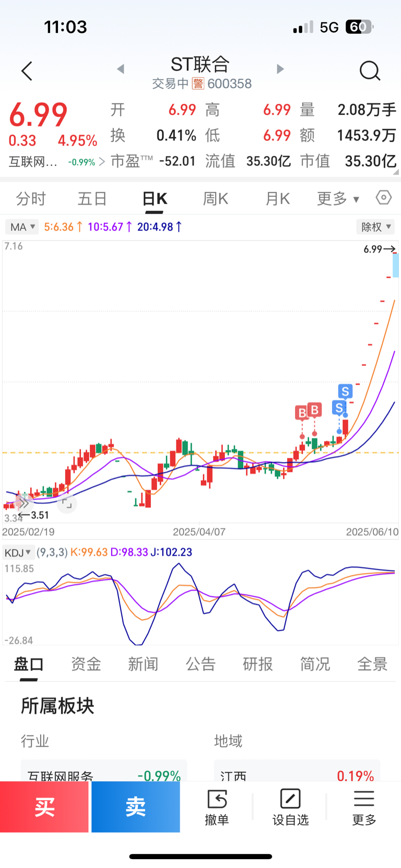This screenshot has height=868, width=401.
Task: Open the 简况 tab
Action: click(x=315, y=664)
